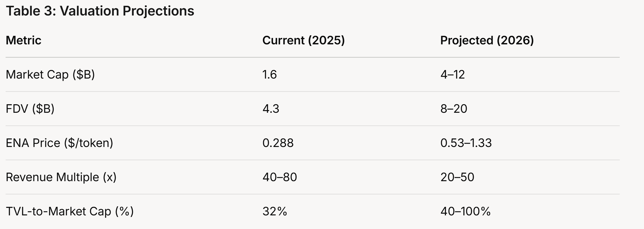The width and height of the screenshot is (644, 229).
Task: Click the current FDV value 4.3
Action: pos(271,109)
